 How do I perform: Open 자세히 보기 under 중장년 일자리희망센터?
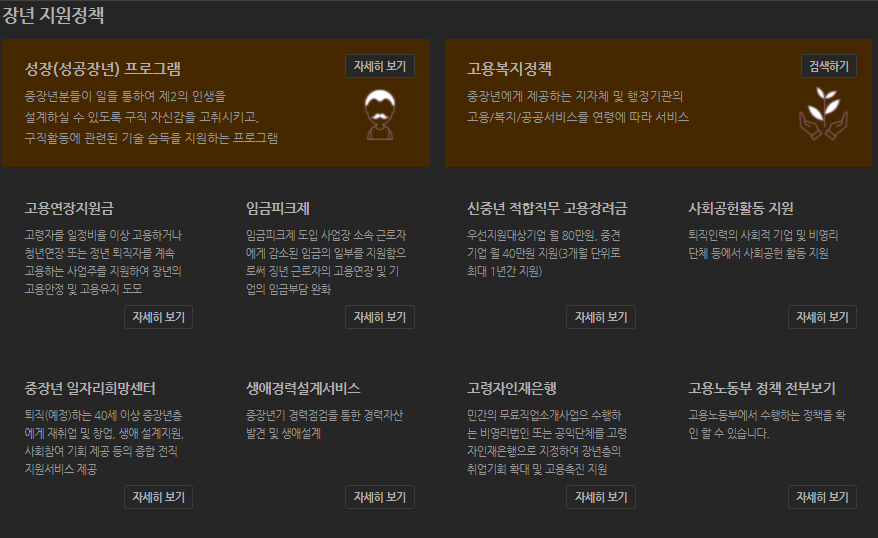click(158, 497)
